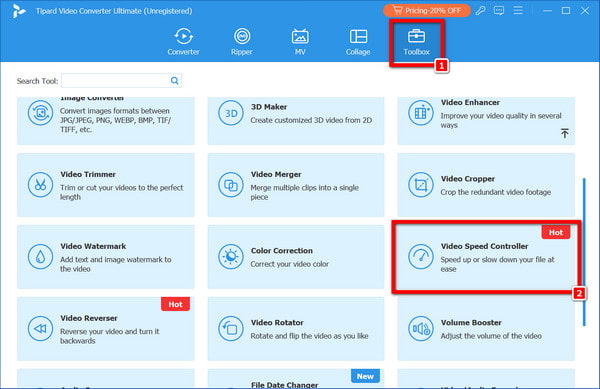Open the Video Trimmer title
The width and height of the screenshot is (600, 389).
(88, 174)
